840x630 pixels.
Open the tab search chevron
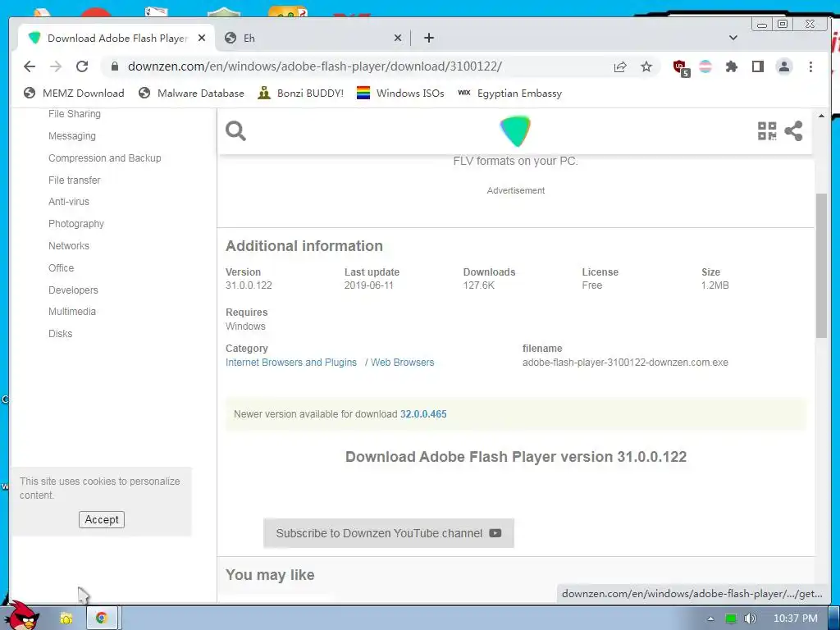click(x=733, y=38)
